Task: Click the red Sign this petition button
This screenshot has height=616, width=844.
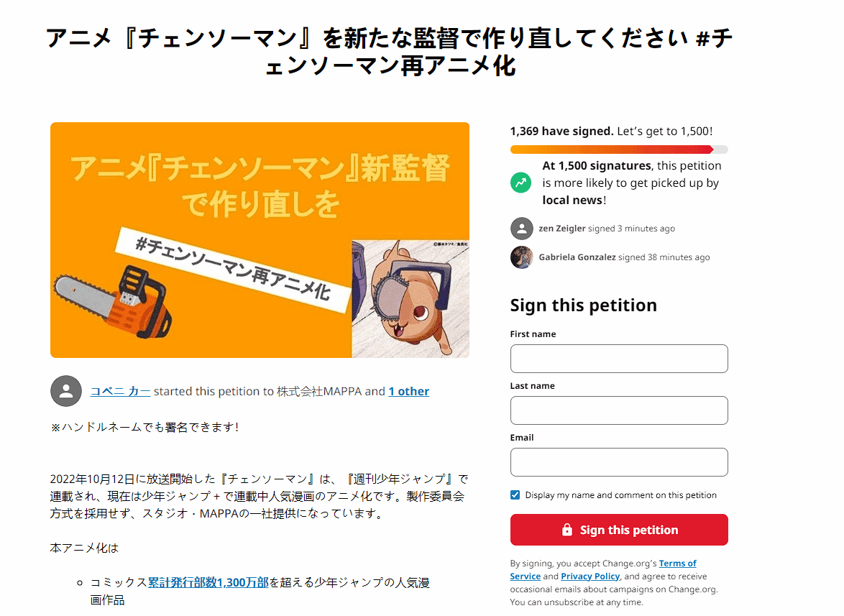Action: coord(619,530)
